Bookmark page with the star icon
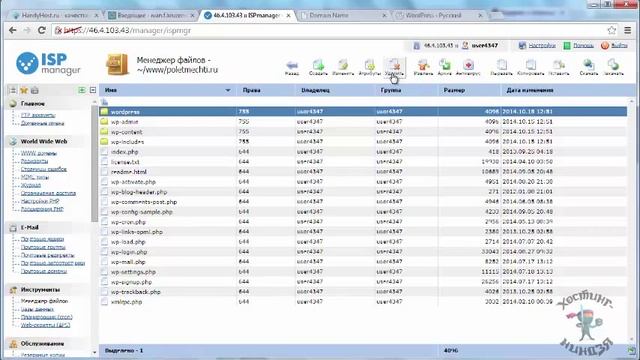Viewport: 640px width, 360px height. pyautogui.click(x=611, y=30)
